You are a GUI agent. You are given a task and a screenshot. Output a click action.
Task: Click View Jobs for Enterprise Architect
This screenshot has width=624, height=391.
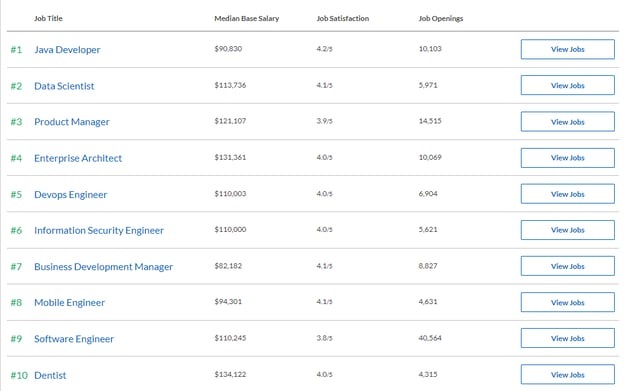pos(567,158)
